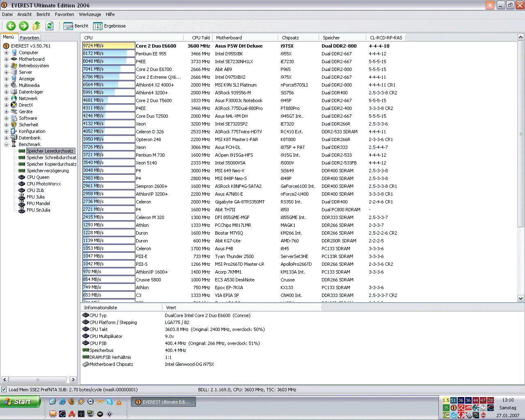Open the Hilfe menu
Image resolution: width=525 pixels, height=420 pixels.
click(x=110, y=14)
